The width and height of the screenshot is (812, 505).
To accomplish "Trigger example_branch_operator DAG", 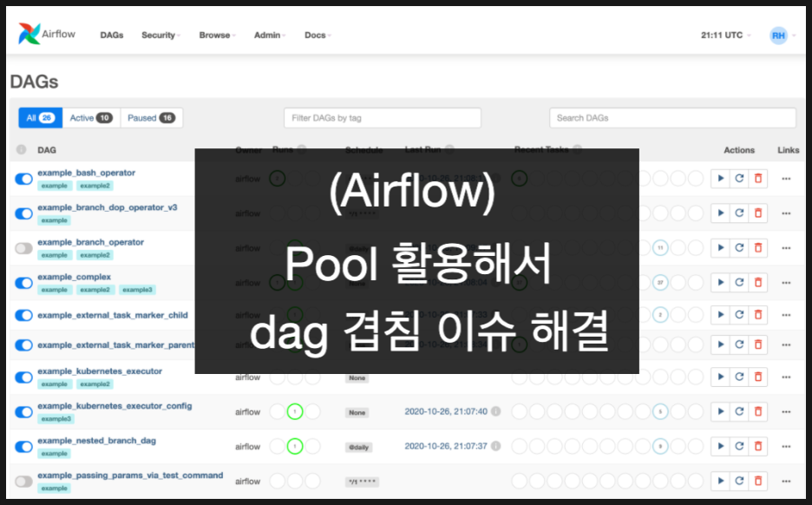I will pyautogui.click(x=720, y=248).
